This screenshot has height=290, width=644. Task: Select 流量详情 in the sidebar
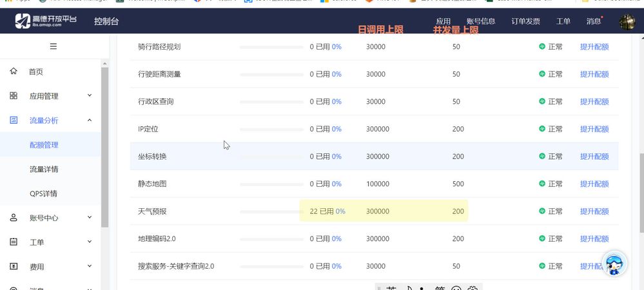click(44, 169)
